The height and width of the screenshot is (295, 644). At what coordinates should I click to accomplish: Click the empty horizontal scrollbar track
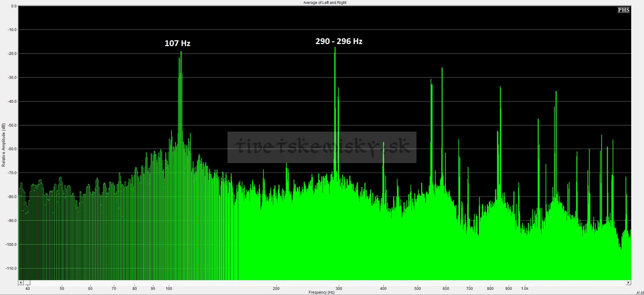328,282
